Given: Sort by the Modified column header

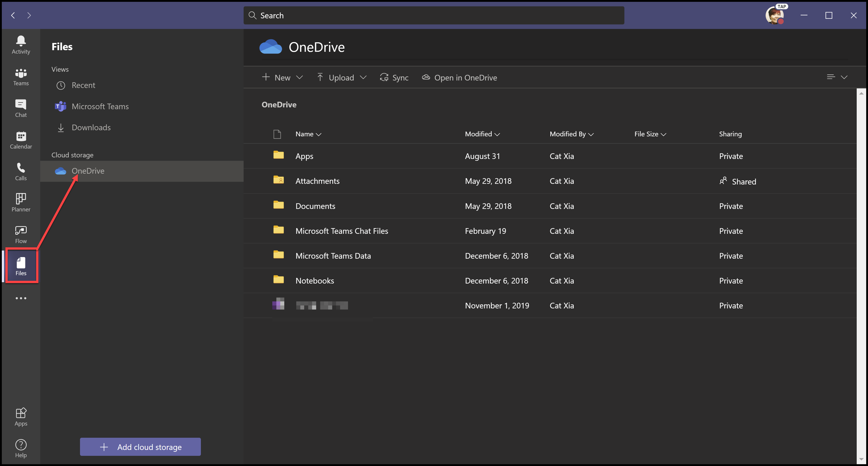Looking at the screenshot, I should (x=482, y=134).
